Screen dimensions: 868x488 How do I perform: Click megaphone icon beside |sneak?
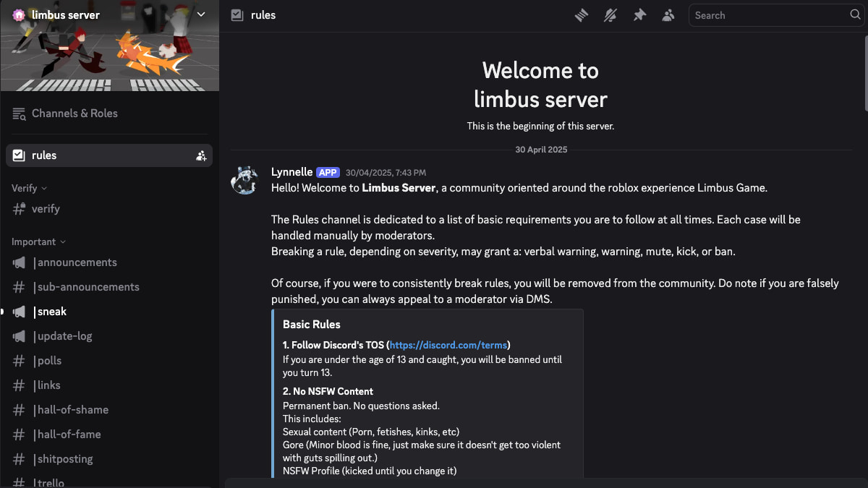[19, 312]
